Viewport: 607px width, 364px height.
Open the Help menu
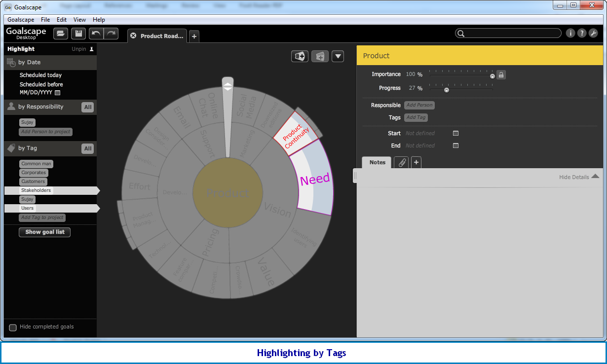pyautogui.click(x=99, y=20)
